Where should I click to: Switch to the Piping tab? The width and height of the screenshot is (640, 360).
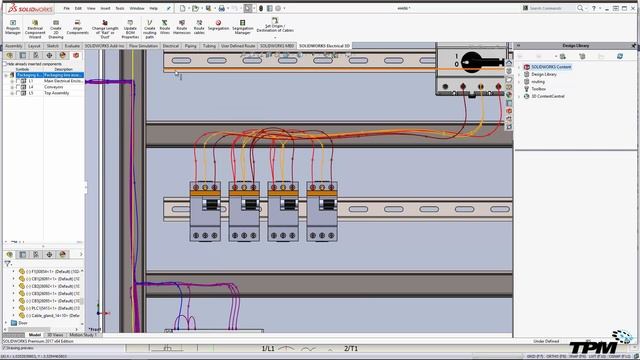pyautogui.click(x=191, y=46)
